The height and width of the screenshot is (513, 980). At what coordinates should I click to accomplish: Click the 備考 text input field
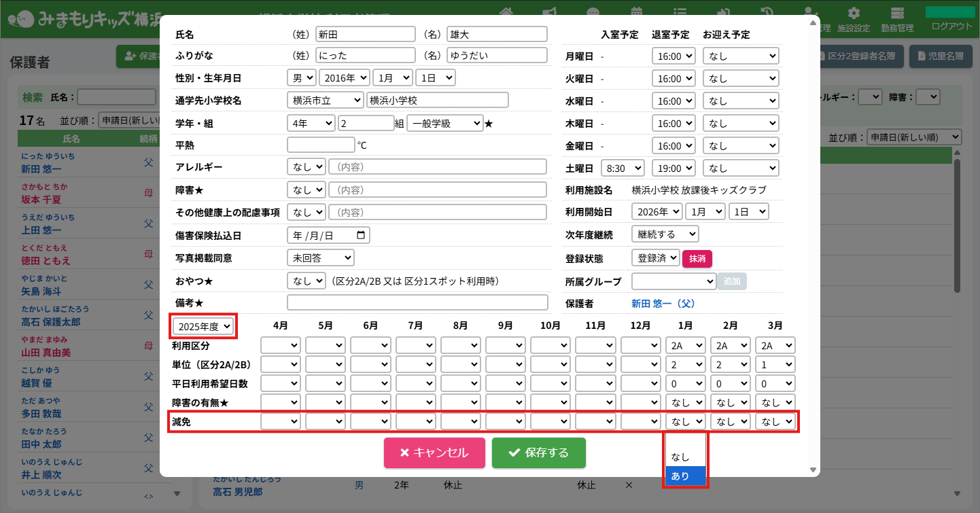(x=417, y=302)
